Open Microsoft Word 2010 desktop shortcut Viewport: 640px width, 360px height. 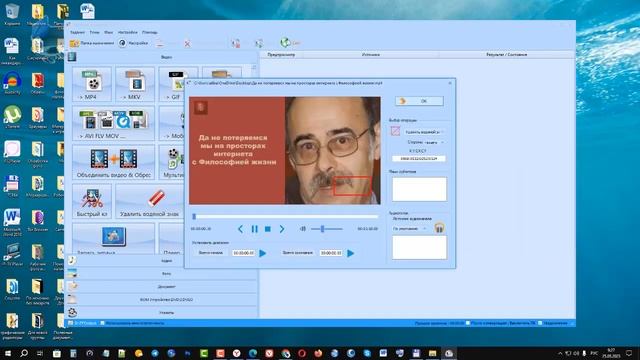pyautogui.click(x=12, y=222)
